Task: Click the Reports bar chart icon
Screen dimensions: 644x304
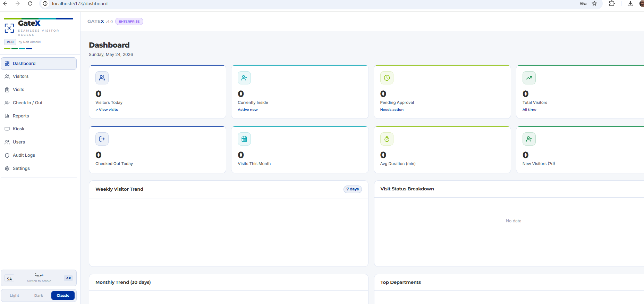Action: point(7,116)
